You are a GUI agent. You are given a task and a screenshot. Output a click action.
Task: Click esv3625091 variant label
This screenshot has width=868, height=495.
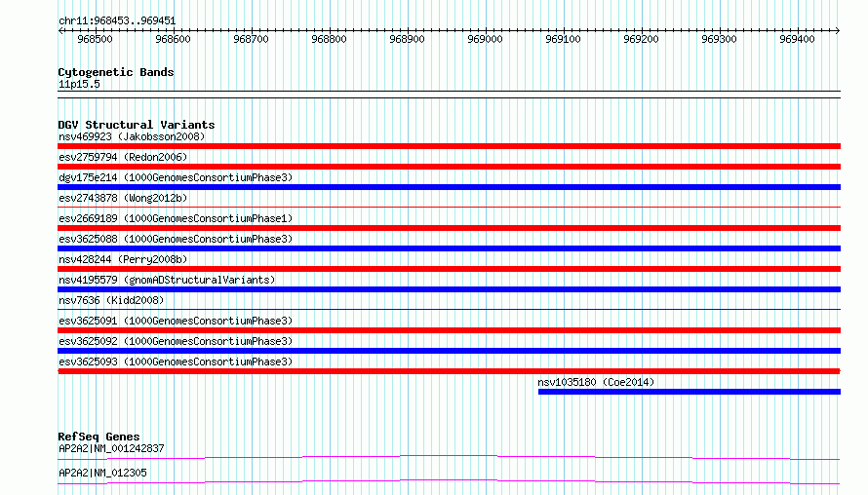pyautogui.click(x=176, y=321)
